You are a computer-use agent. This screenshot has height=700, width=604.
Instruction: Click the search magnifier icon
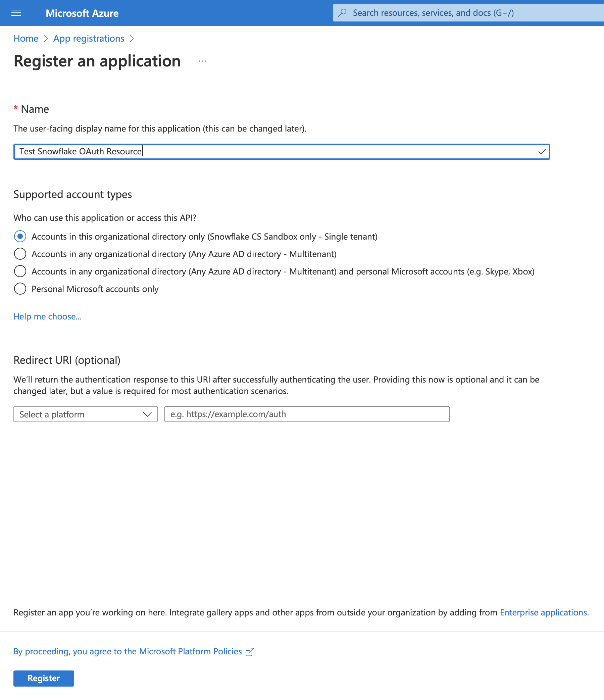pos(343,13)
